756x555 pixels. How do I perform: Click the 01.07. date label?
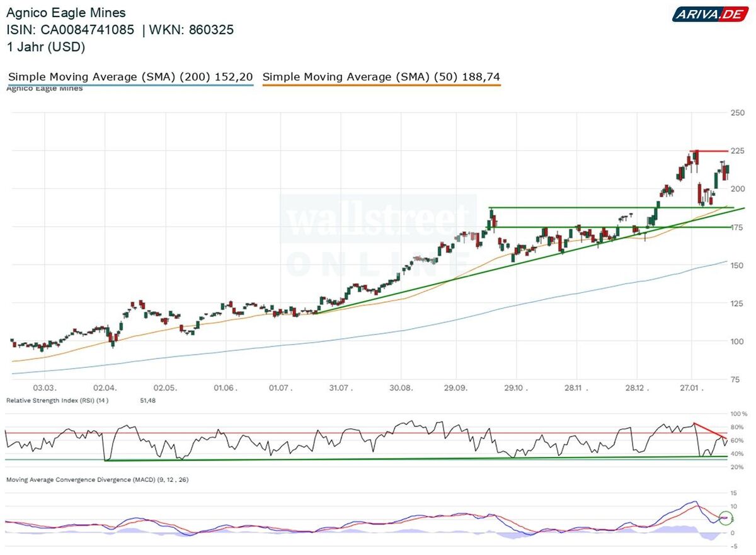click(282, 388)
